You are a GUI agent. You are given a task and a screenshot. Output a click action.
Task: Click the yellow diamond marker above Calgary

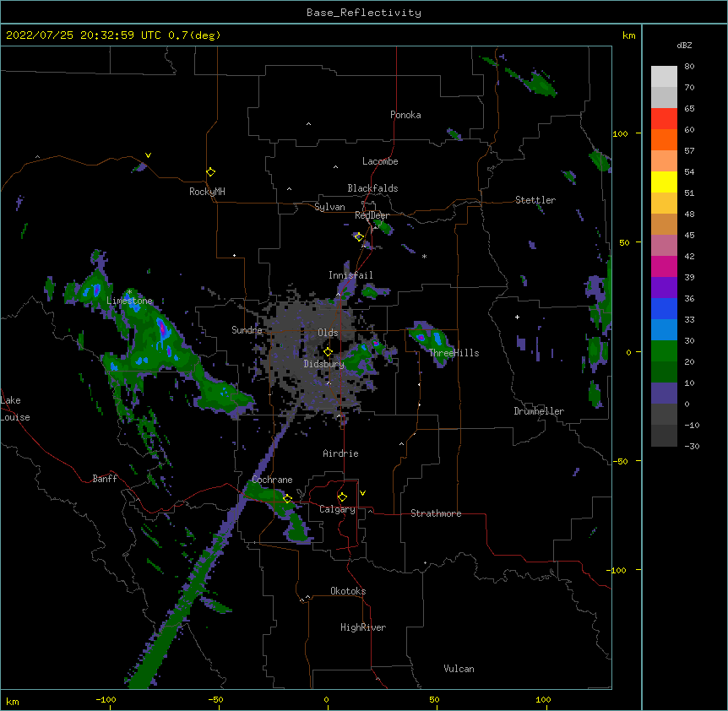pos(342,497)
